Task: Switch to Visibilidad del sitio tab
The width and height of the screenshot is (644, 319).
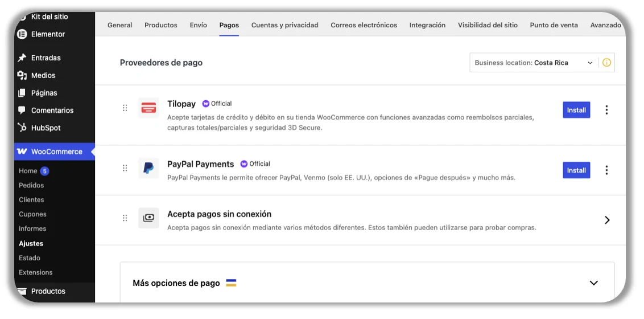Action: click(x=488, y=25)
